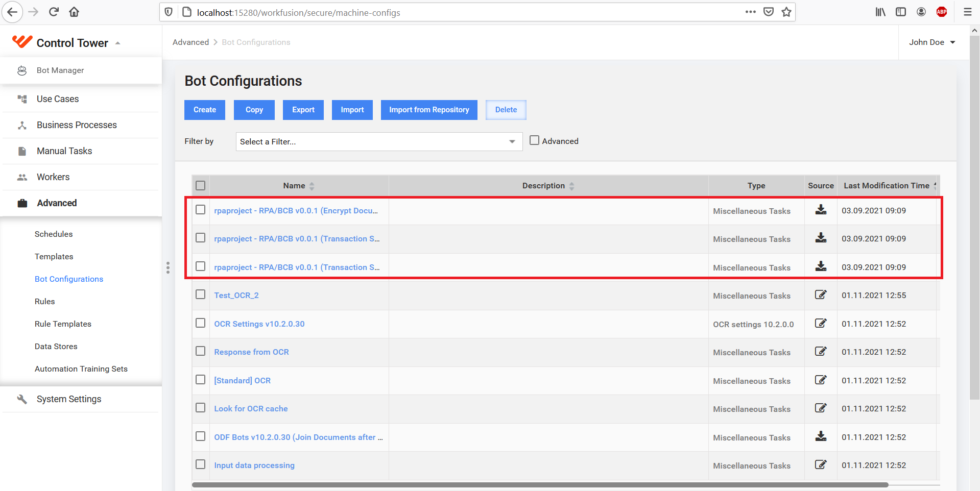This screenshot has width=980, height=491.
Task: Check the Advanced filter checkbox
Action: click(x=534, y=140)
